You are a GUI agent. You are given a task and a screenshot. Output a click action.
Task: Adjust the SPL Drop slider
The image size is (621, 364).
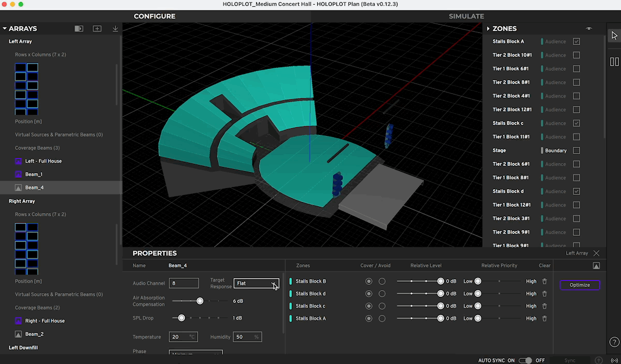182,318
